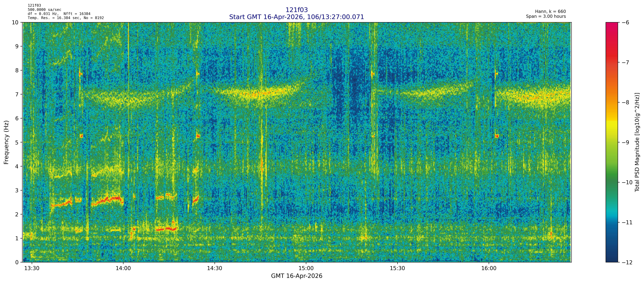Click the 16:00 time axis tick label
The width and height of the screenshot is (644, 283).
tap(489, 269)
